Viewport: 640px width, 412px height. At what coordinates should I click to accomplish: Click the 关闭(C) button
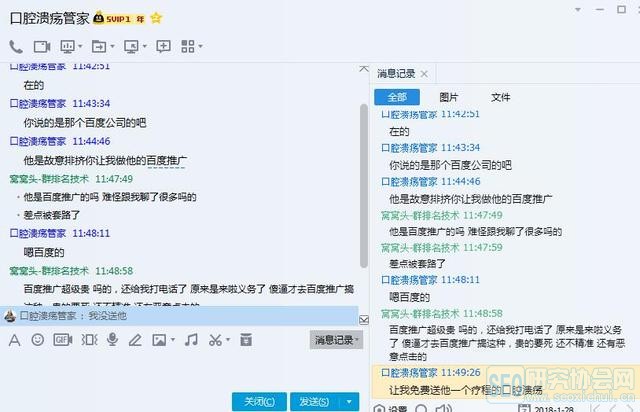tap(259, 402)
